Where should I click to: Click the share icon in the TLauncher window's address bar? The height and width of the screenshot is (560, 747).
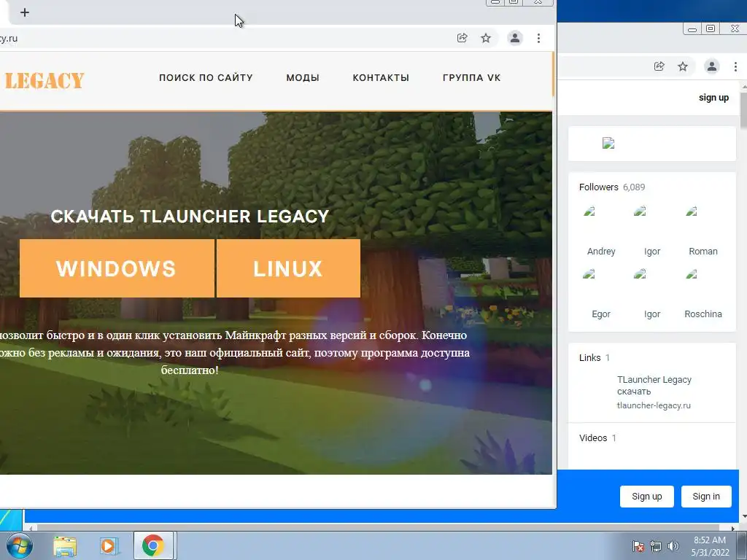click(462, 38)
